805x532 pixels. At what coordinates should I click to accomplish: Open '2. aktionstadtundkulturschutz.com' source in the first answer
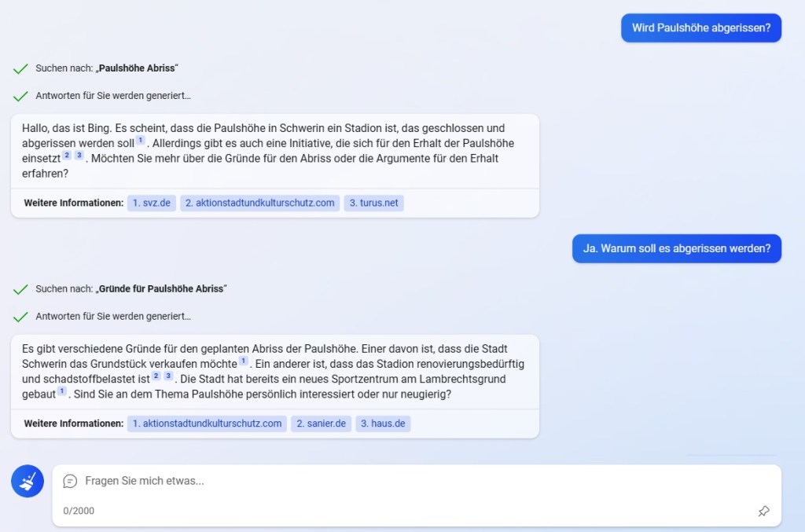click(x=259, y=203)
